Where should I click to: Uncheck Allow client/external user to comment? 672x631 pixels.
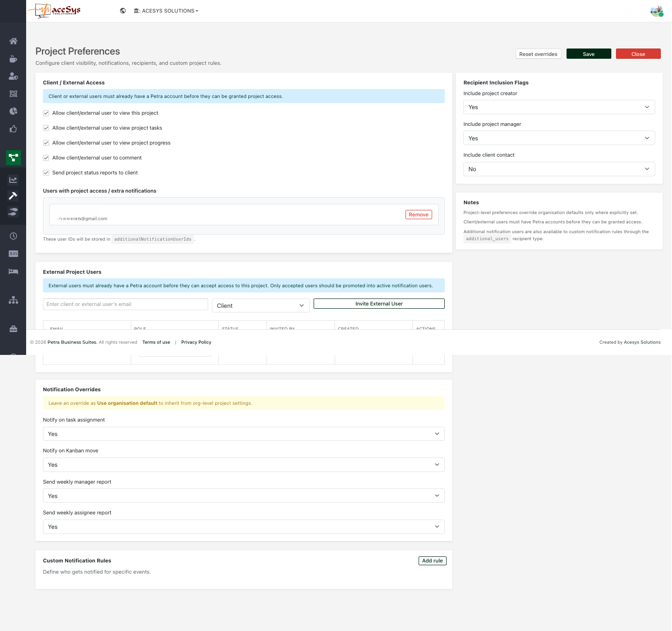(x=46, y=158)
